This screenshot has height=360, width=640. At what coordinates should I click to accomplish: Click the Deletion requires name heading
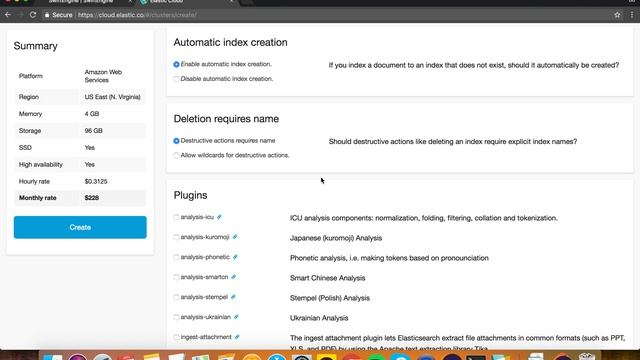(x=227, y=119)
